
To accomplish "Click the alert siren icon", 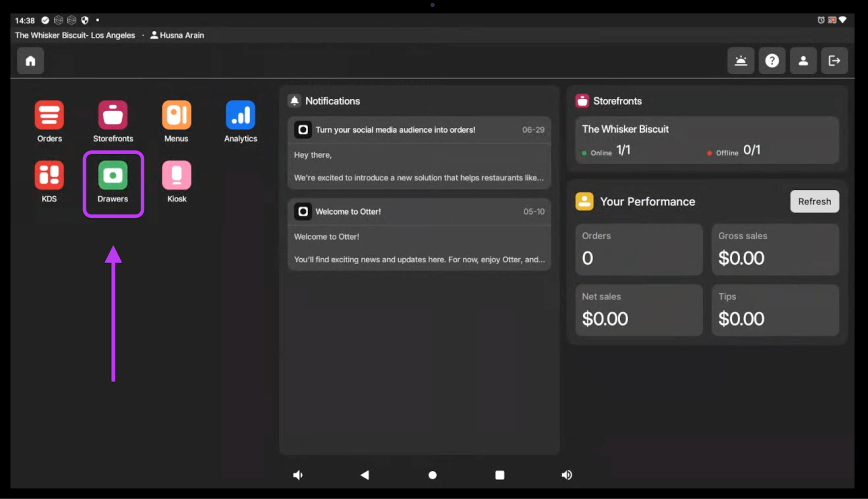I will (741, 61).
